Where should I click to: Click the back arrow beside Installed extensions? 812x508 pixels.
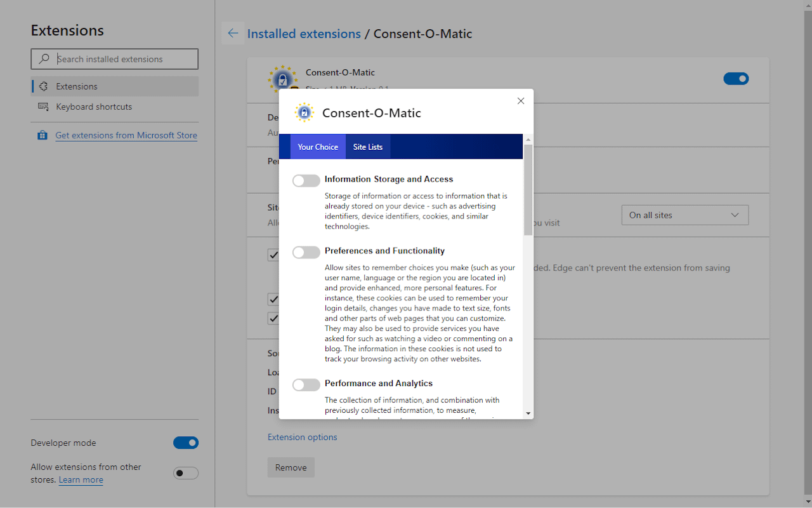point(233,34)
